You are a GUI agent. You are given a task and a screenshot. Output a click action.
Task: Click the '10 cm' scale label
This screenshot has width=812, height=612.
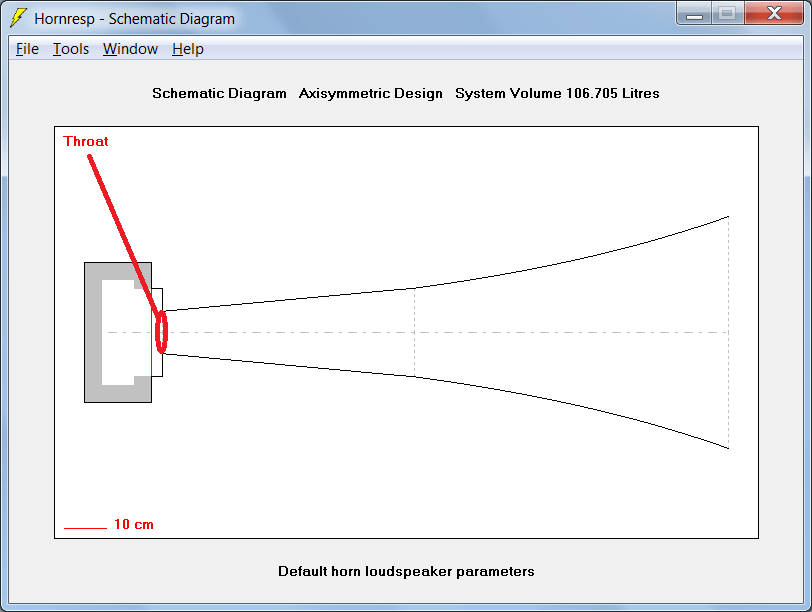tap(134, 524)
